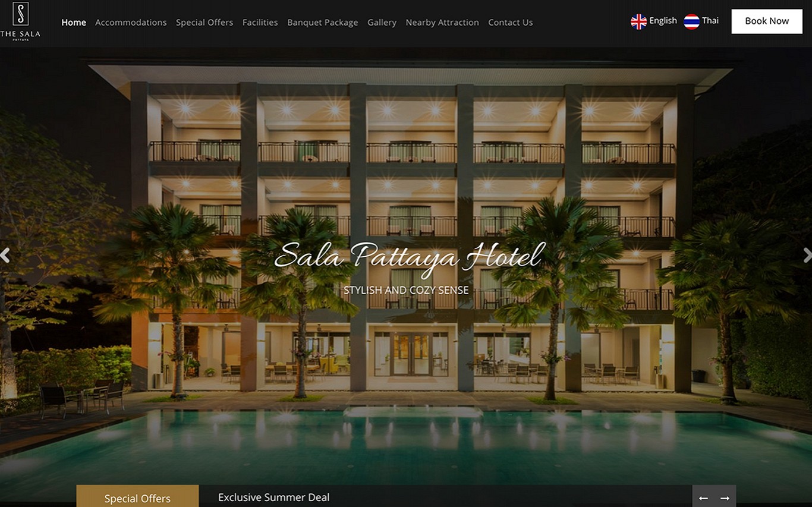Go to previous hero slide arrow
Viewport: 812px width, 507px height.
pyautogui.click(x=5, y=256)
